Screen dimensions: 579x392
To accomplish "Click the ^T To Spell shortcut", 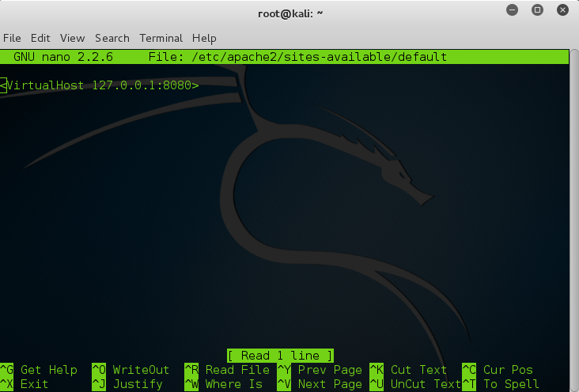I will [x=501, y=384].
